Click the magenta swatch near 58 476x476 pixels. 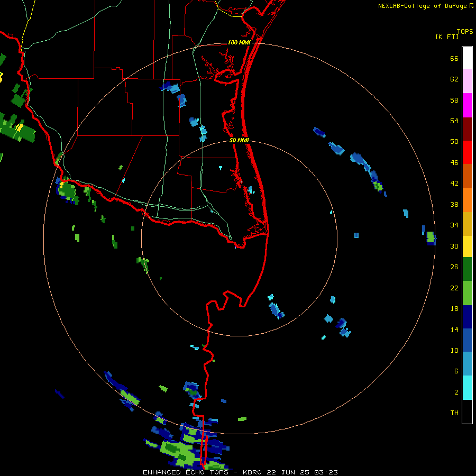click(x=467, y=105)
